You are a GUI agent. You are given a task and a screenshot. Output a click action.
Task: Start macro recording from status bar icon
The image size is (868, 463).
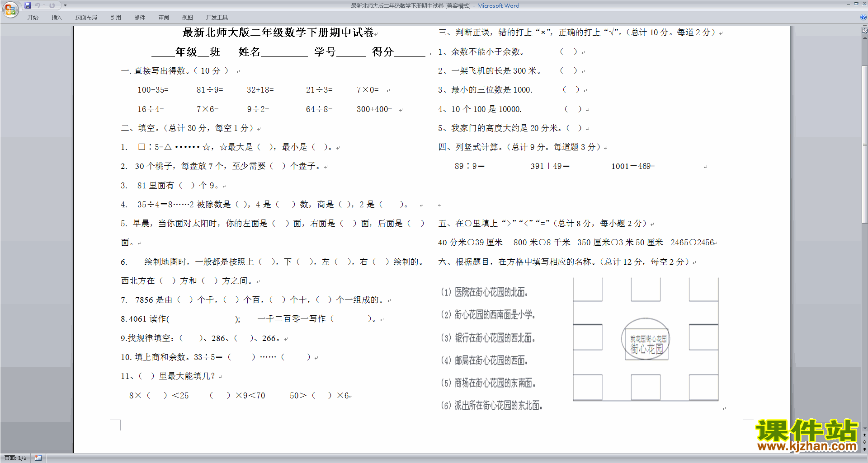pyautogui.click(x=38, y=458)
